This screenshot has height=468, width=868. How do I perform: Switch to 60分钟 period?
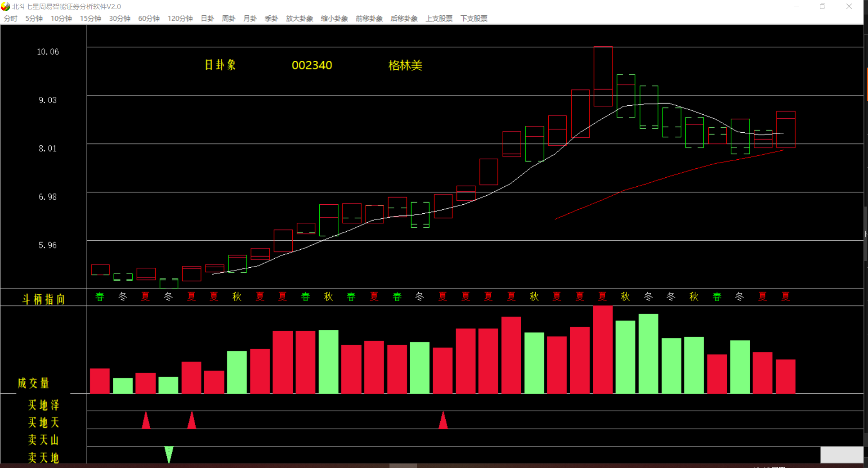pos(149,18)
